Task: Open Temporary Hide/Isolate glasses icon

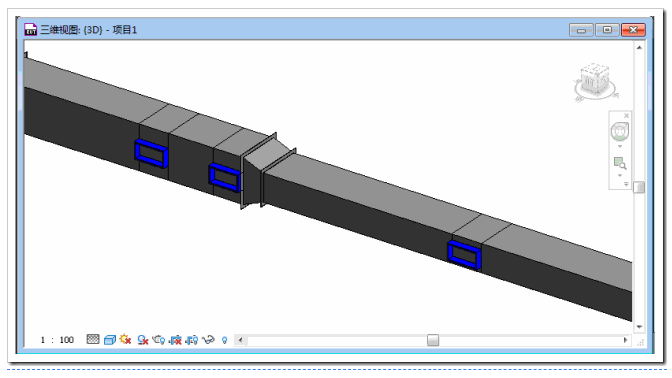Action: pyautogui.click(x=208, y=340)
